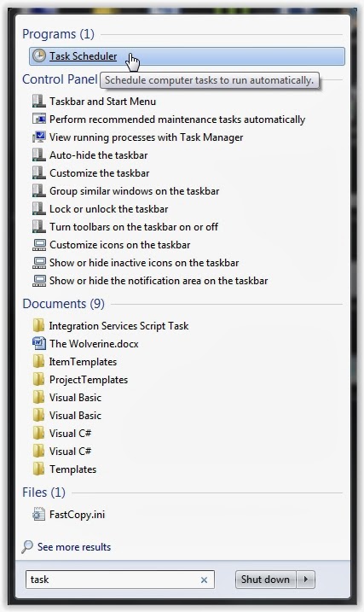Click See more results link
The height and width of the screenshot is (612, 364).
[74, 547]
